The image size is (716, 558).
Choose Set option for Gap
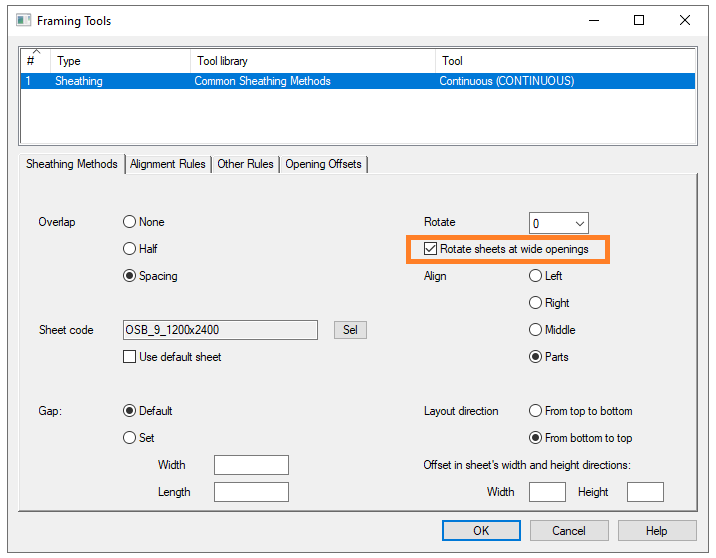coord(129,438)
